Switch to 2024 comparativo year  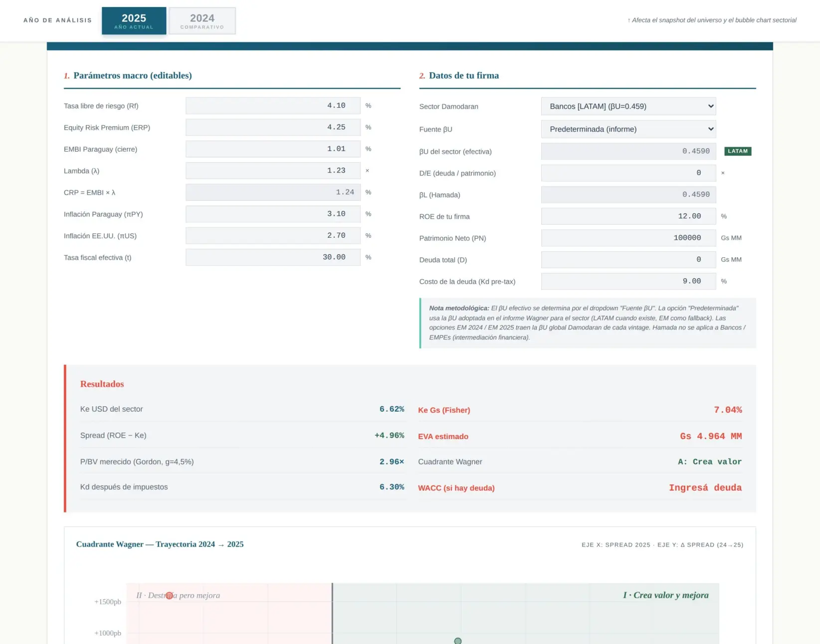tap(202, 21)
